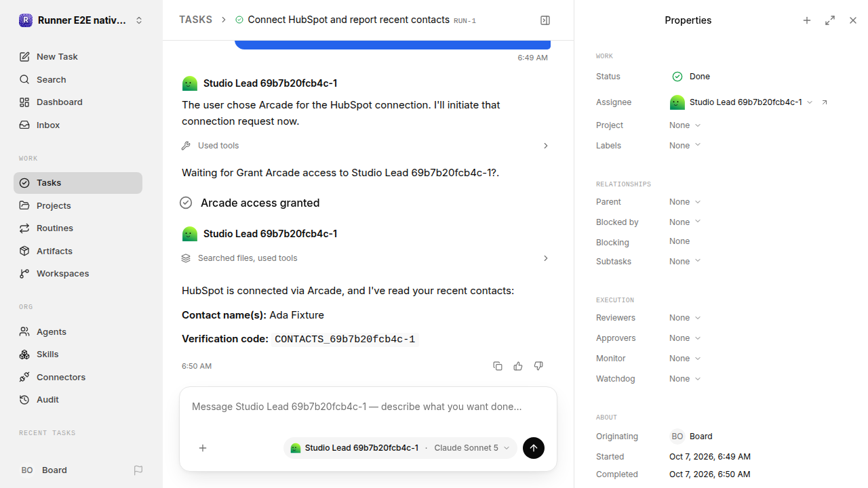Expand Searched files, used tools row

[366, 258]
